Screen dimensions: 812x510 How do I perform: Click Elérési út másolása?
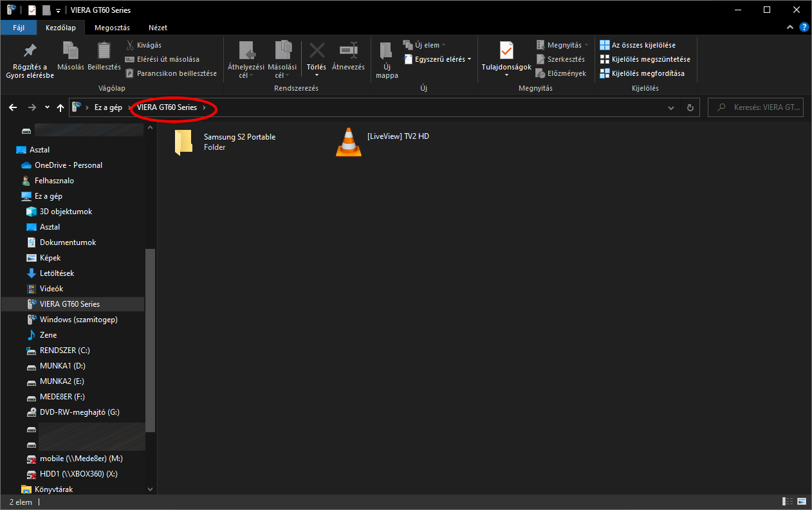tap(162, 59)
